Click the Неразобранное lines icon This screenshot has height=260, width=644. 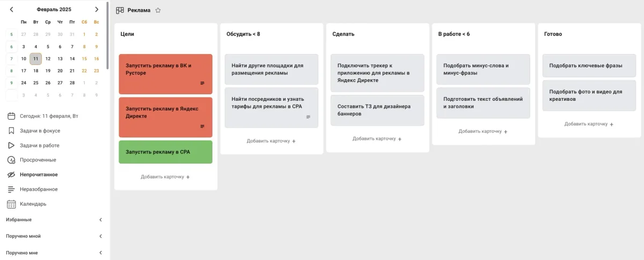11,189
